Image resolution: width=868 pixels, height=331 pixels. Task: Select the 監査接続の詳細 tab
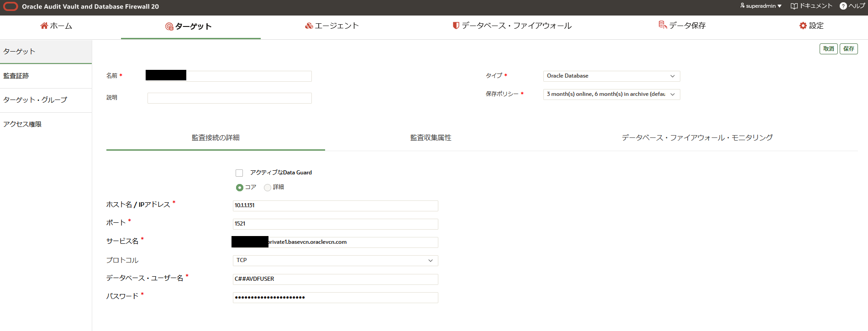point(216,138)
